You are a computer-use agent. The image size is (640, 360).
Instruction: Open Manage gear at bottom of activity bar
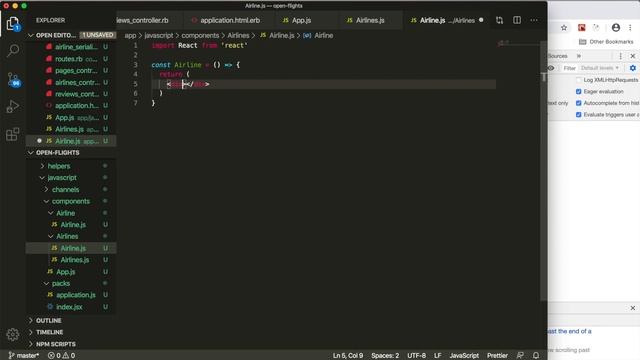point(13,334)
